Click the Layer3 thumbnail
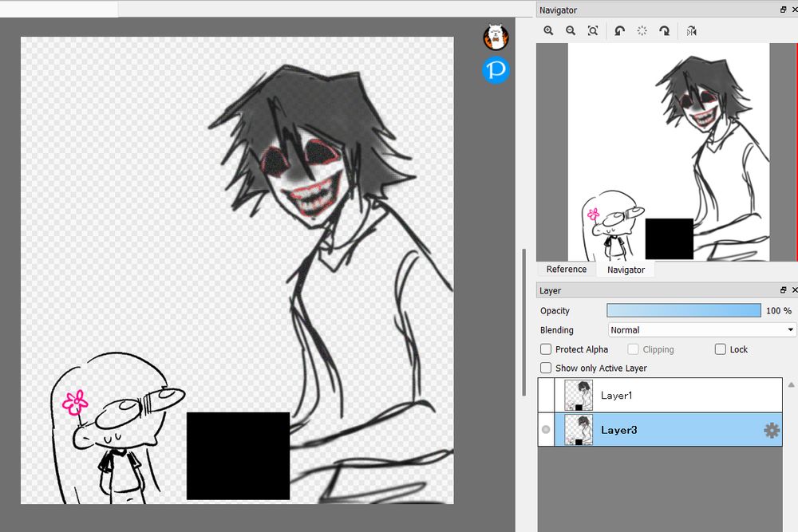Screen dimensions: 798x532 pos(579,430)
